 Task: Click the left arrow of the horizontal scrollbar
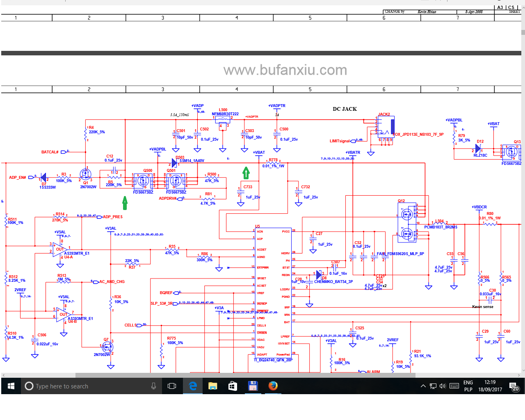4,375
